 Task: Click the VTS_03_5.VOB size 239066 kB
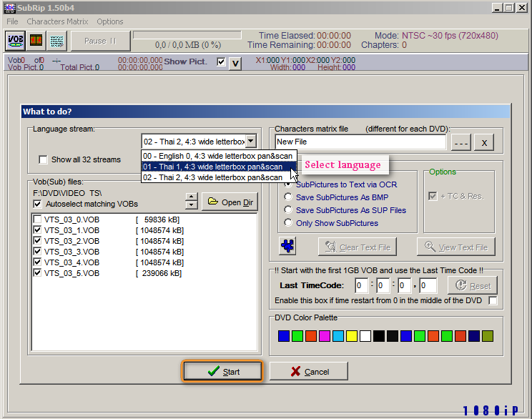click(159, 273)
